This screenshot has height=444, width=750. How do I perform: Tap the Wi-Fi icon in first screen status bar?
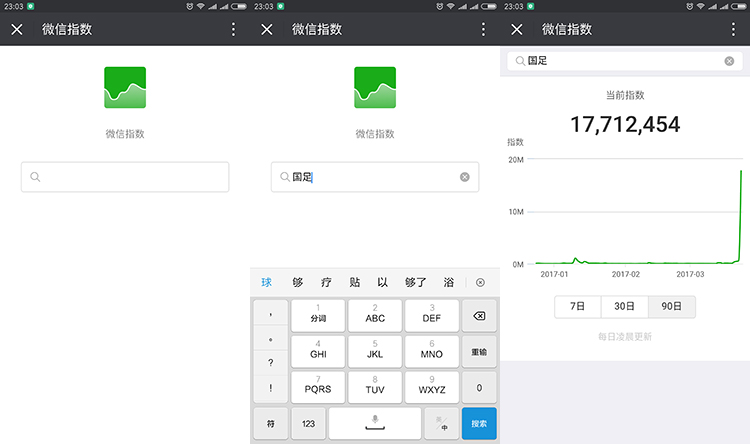200,6
